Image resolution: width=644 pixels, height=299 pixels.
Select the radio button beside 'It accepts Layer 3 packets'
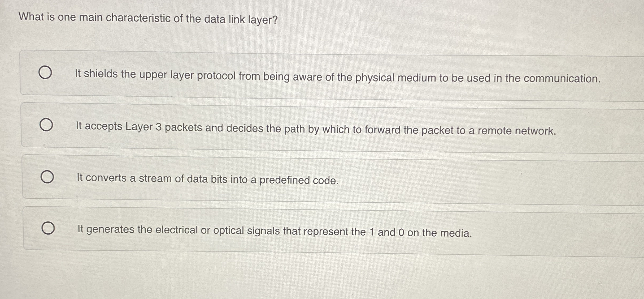pos(46,124)
